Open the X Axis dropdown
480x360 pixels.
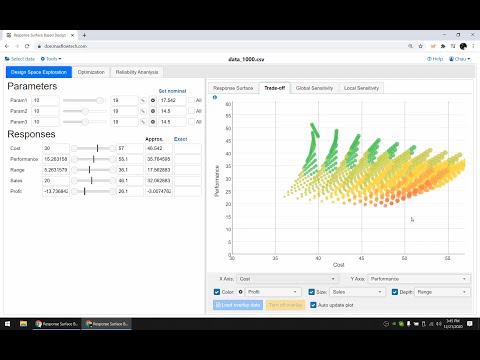click(287, 279)
